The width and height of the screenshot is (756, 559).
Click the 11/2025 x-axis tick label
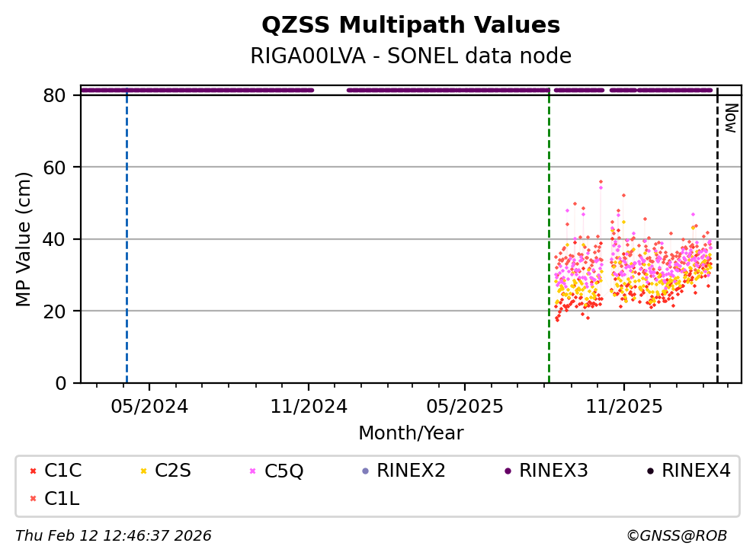click(x=623, y=406)
